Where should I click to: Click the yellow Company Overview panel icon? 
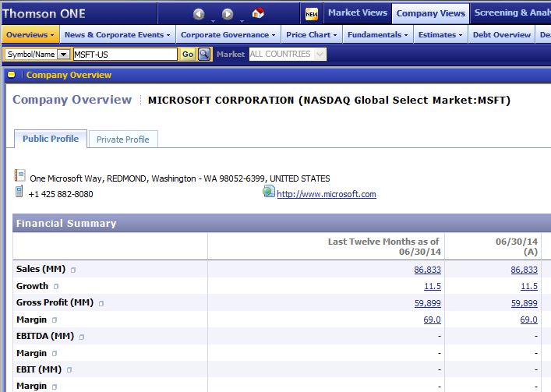(x=12, y=75)
